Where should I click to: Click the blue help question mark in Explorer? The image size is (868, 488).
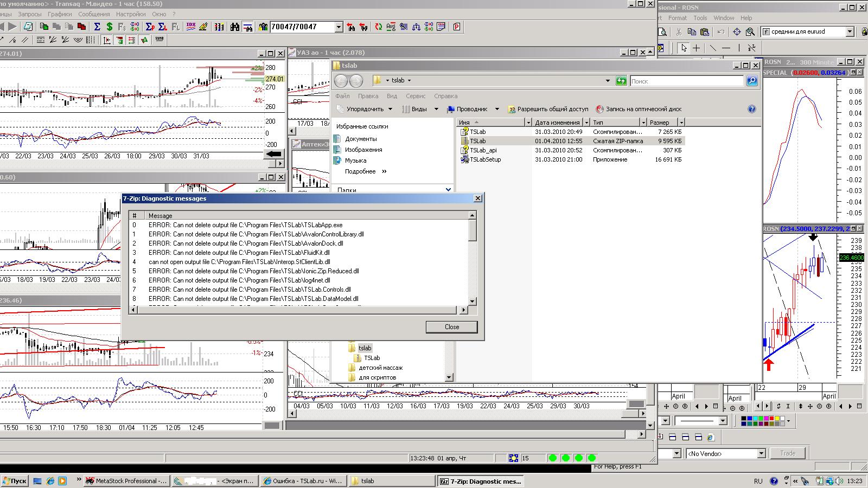click(x=751, y=109)
